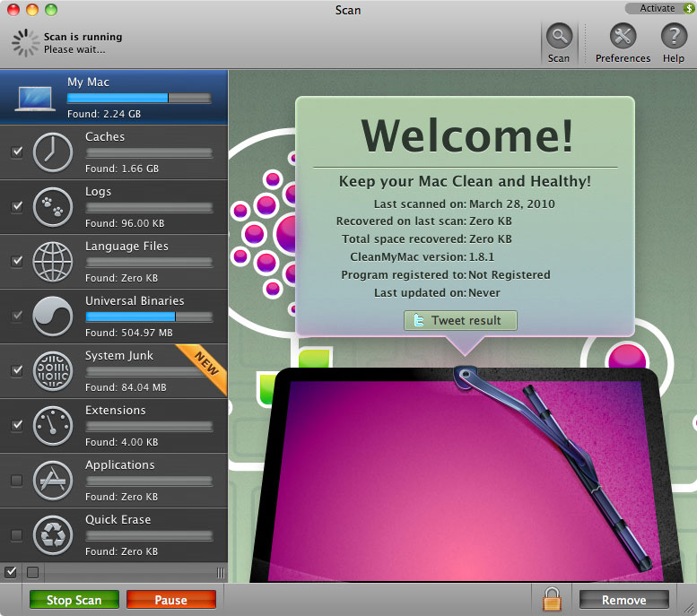Click the 'Found: 504.97 MB' text

click(x=129, y=333)
